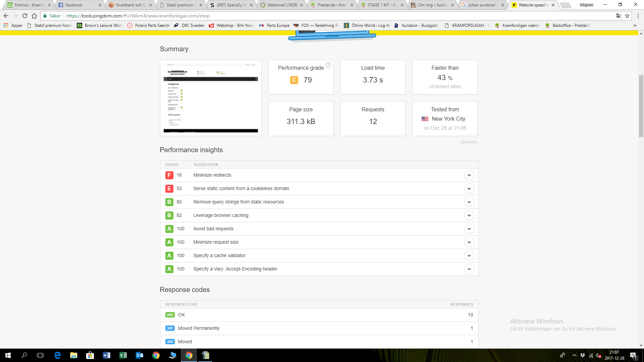Expand Specify a Vary: Accept-Encoding header row
The width and height of the screenshot is (644, 362).
tap(469, 269)
